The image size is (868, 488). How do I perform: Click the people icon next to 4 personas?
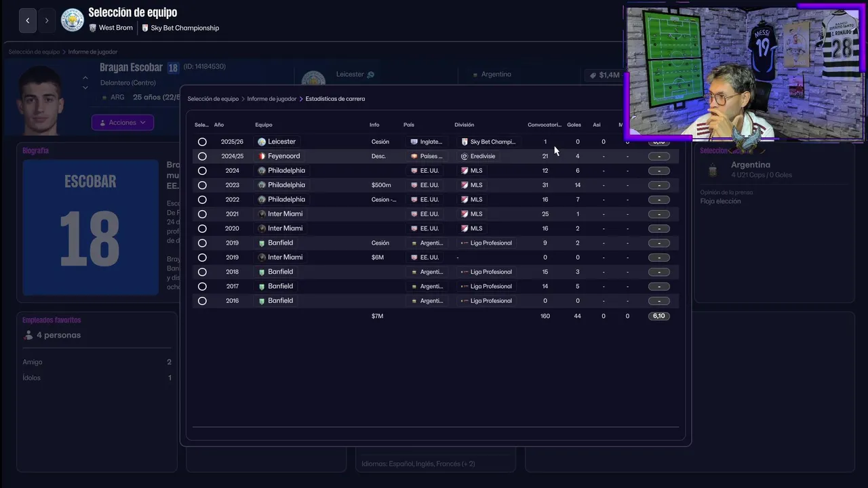(x=28, y=335)
